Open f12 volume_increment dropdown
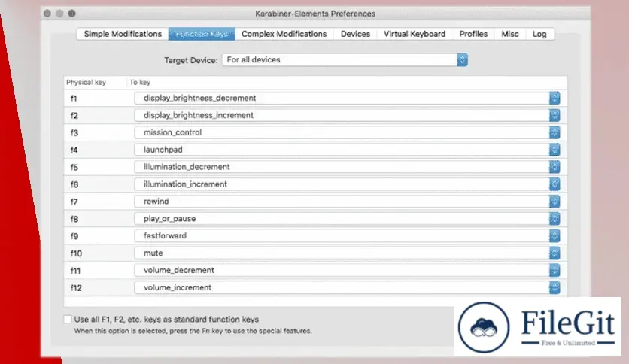 (x=347, y=287)
